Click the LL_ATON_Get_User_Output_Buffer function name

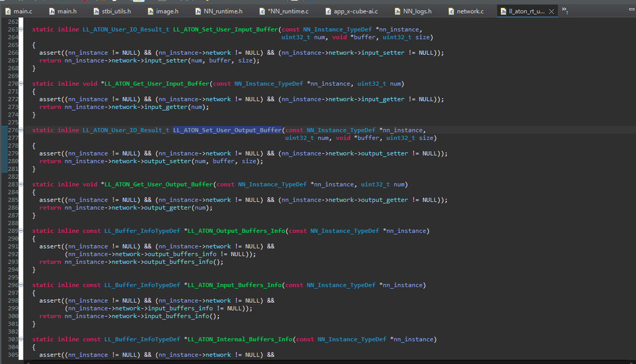(159, 185)
